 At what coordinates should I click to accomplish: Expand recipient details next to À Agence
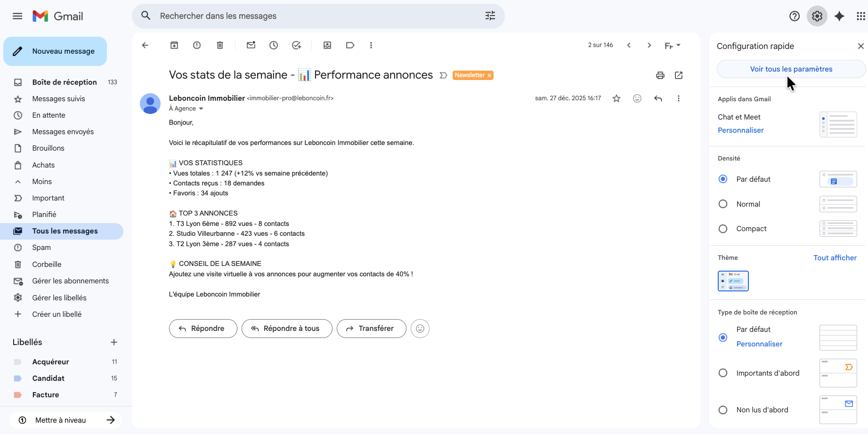201,109
